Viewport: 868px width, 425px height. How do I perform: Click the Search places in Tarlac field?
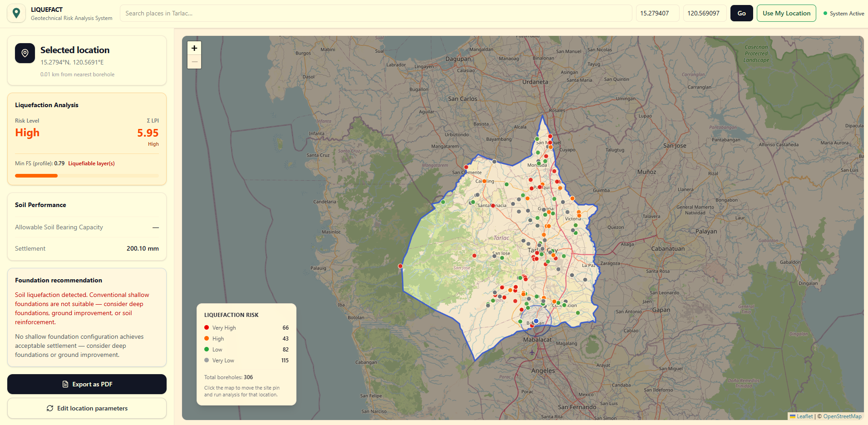pyautogui.click(x=376, y=13)
